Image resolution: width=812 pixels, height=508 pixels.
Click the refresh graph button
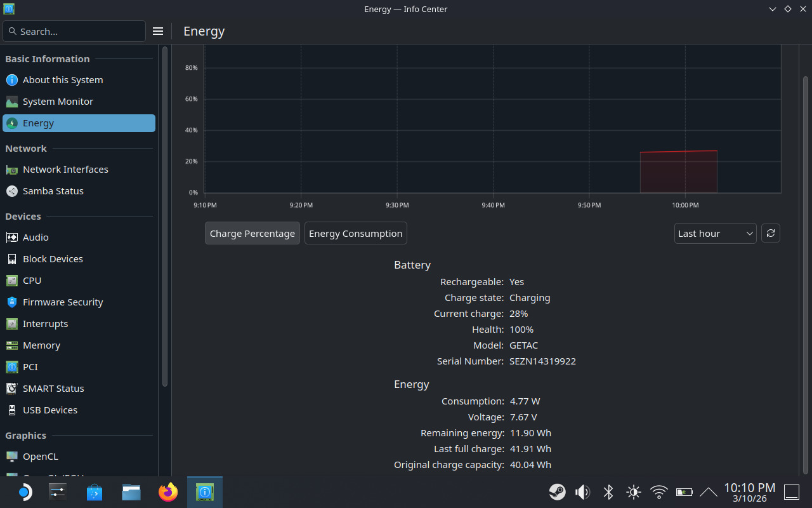(771, 233)
